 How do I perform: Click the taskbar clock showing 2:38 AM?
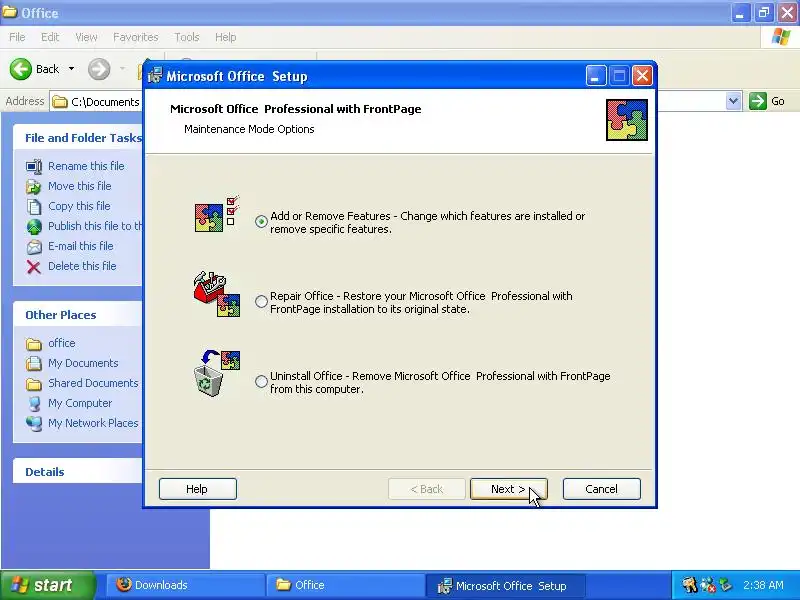click(763, 585)
